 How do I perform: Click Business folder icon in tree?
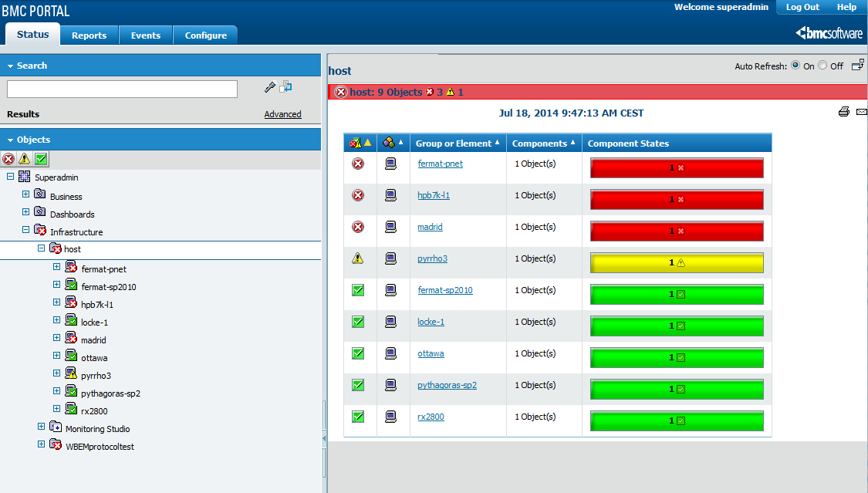40,194
